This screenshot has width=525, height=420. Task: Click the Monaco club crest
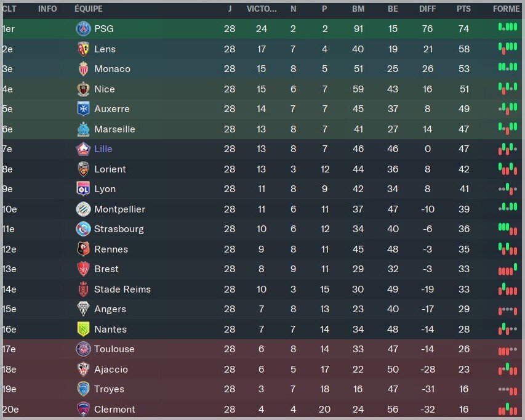[x=83, y=69]
